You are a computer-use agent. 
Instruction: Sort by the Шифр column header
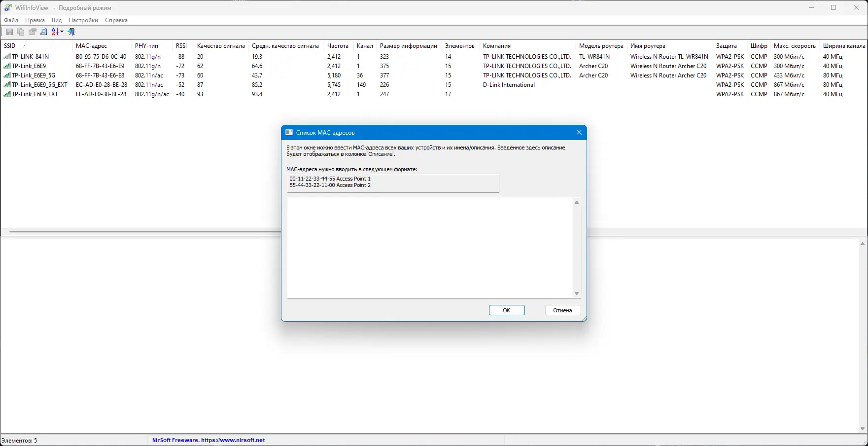pos(759,46)
